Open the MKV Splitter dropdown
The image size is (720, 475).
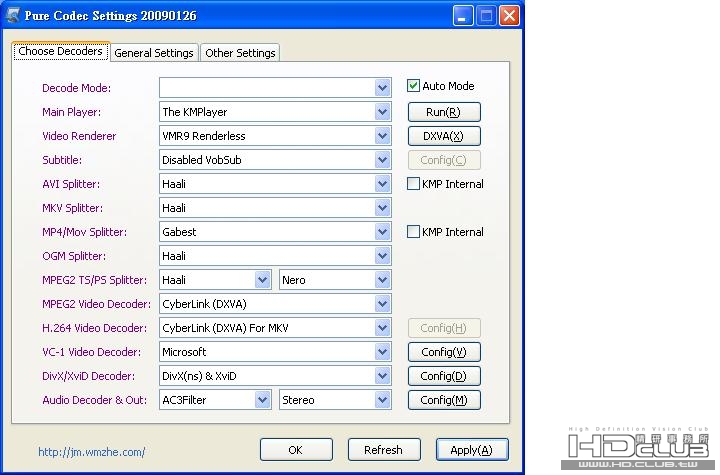pyautogui.click(x=382, y=208)
